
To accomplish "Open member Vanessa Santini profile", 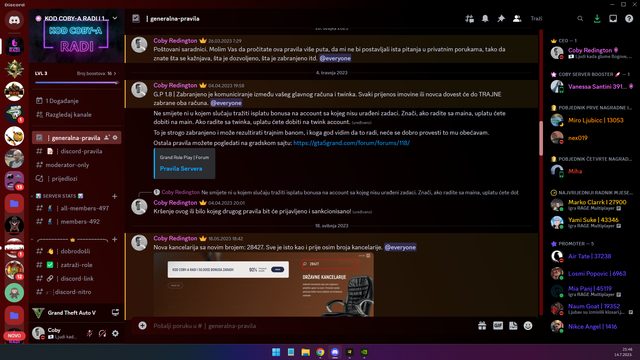I will coord(592,87).
